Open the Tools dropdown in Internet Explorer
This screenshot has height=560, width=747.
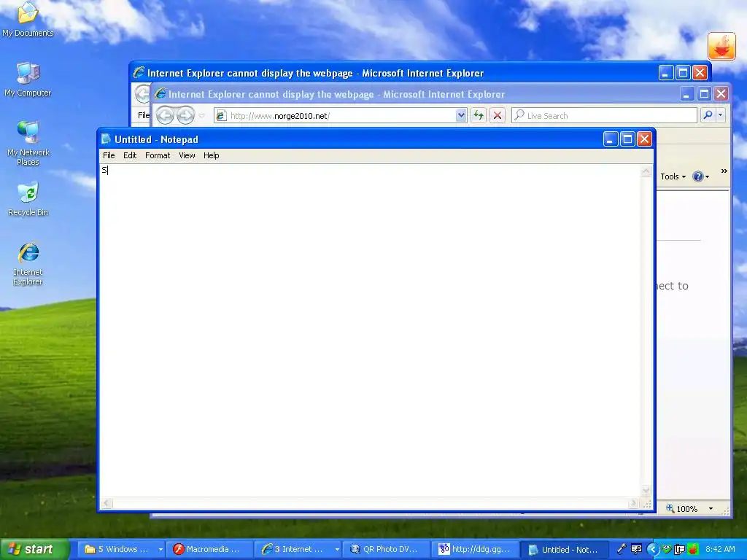(x=673, y=176)
